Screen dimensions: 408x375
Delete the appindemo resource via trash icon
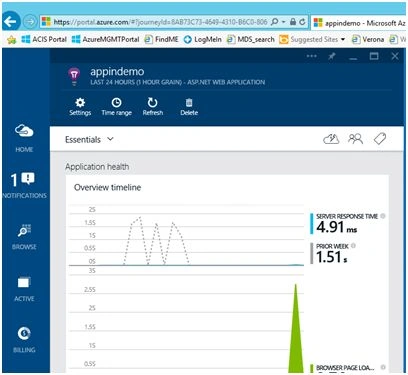coord(189,107)
